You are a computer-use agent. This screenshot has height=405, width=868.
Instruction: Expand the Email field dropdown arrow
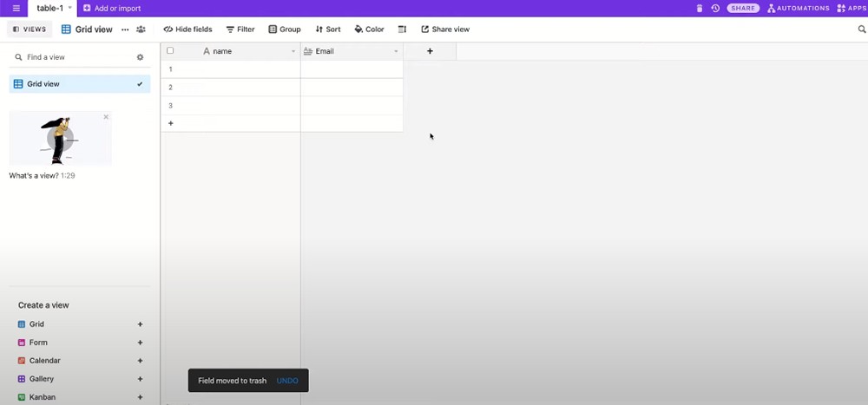[x=396, y=52]
